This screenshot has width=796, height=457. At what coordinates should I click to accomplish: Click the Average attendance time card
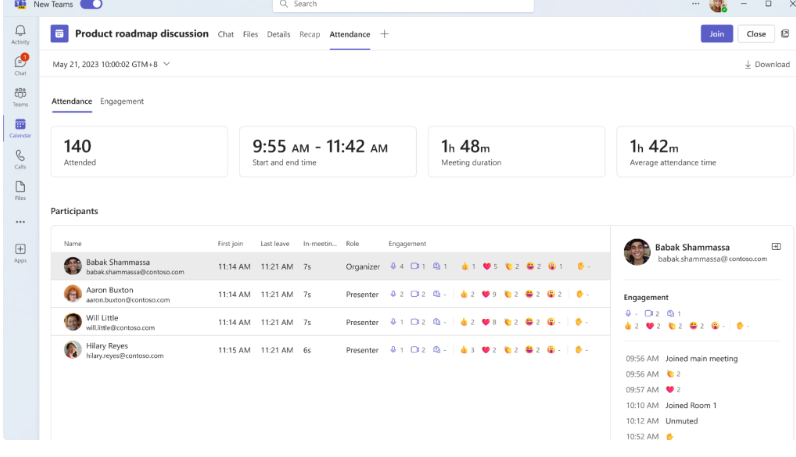pos(705,152)
